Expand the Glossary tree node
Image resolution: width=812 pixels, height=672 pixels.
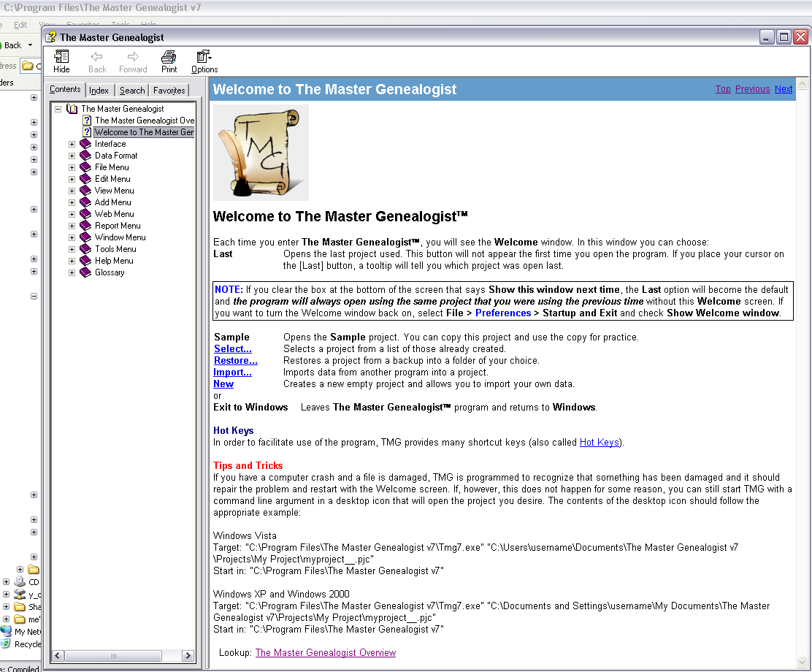[x=72, y=272]
